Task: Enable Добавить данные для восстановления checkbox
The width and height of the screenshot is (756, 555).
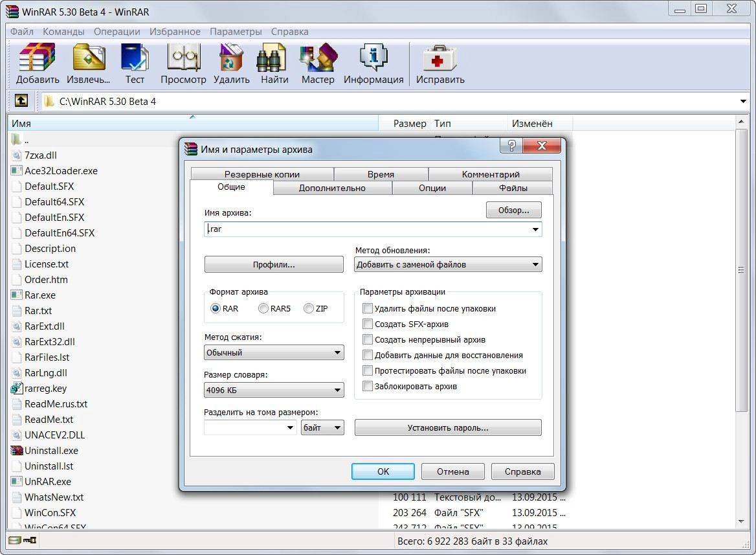Action: 368,355
